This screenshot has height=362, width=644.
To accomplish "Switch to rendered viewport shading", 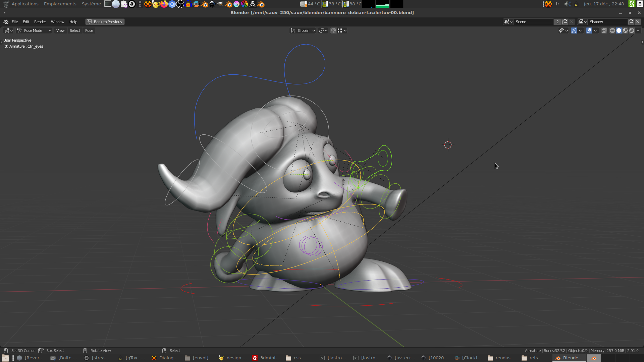I will pos(632,31).
